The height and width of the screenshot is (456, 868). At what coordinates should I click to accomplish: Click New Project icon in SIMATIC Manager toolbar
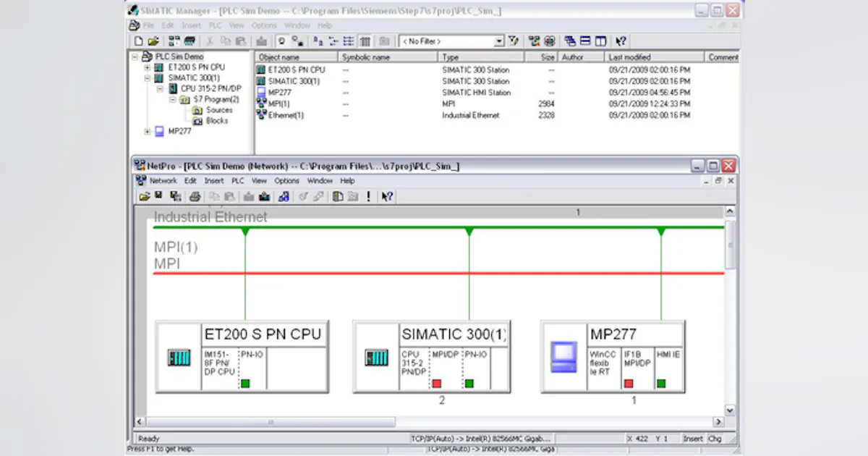[x=138, y=41]
